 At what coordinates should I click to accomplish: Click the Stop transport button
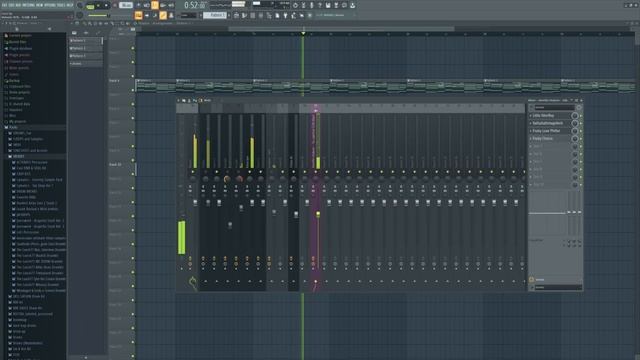point(106,5)
